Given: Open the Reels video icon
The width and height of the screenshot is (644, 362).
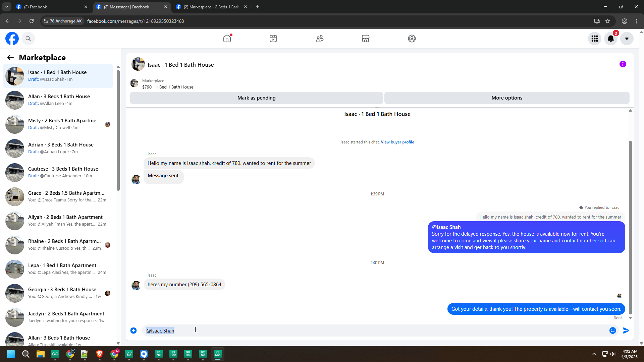Looking at the screenshot, I should click(x=273, y=39).
